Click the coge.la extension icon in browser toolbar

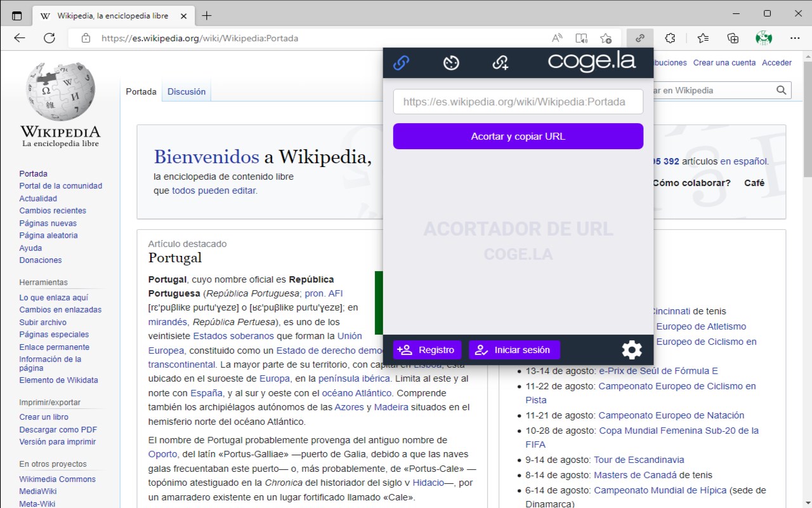[640, 38]
